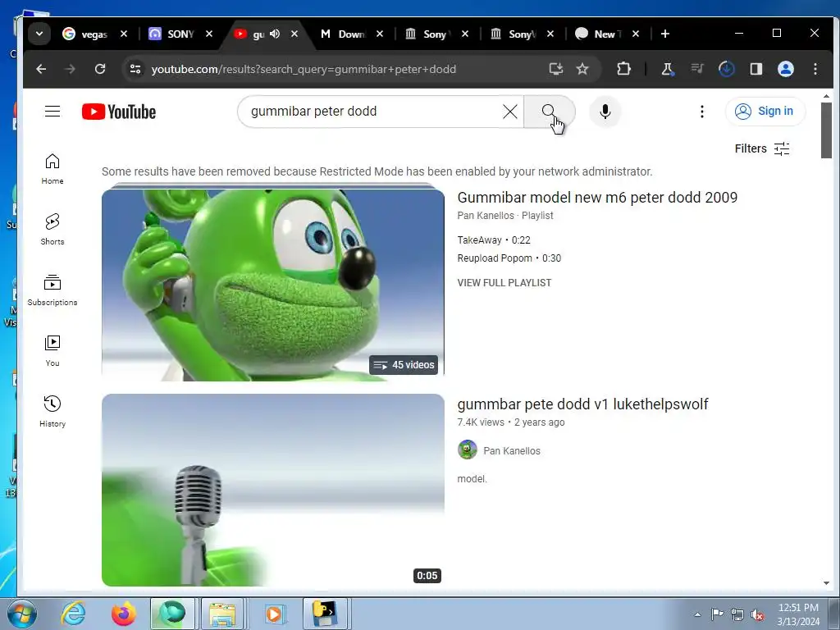The image size is (840, 630).
Task: Open the YouTube hamburger guide menu
Action: pos(52,112)
